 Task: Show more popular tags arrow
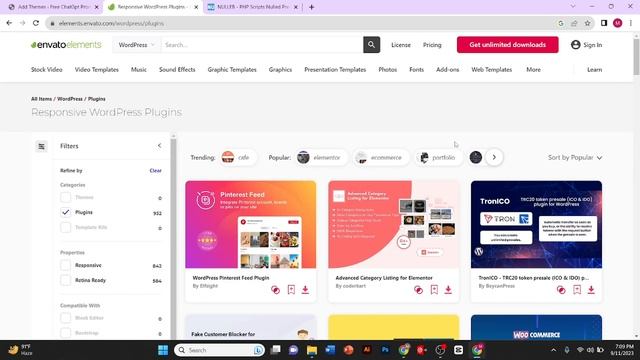pos(494,157)
